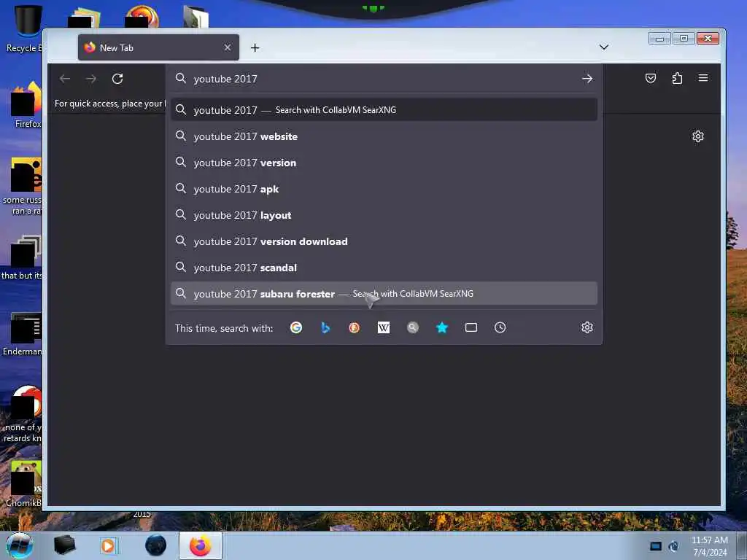Select the "some russ" desktop icon
This screenshot has height=560, width=747.
point(23,186)
